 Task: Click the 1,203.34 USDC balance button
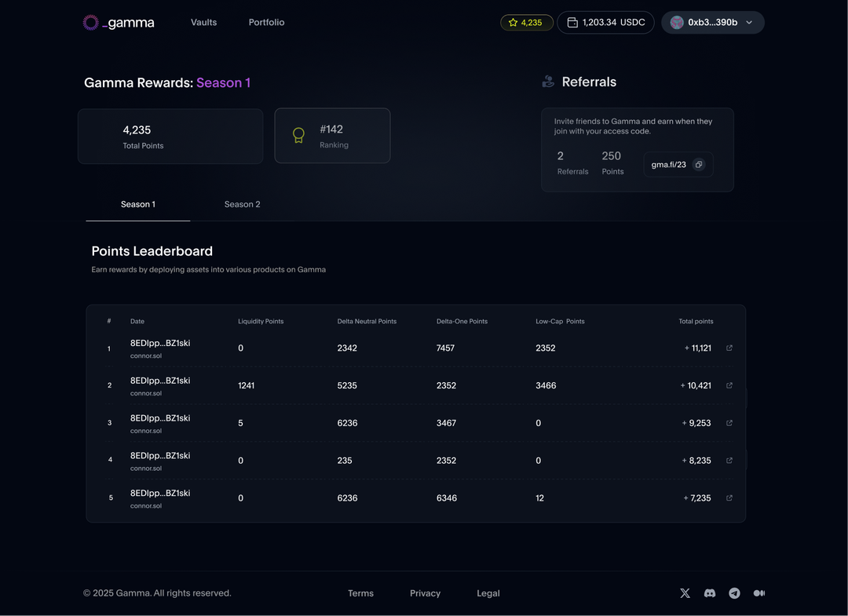[605, 23]
